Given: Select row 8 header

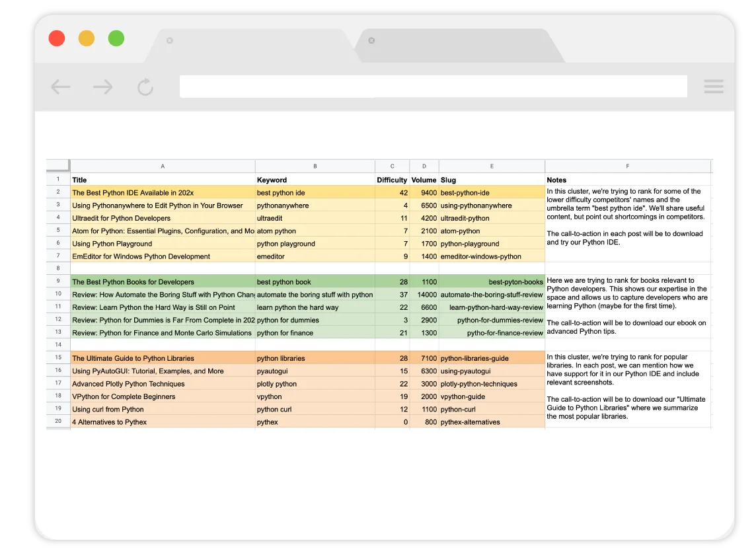Looking at the screenshot, I should (58, 268).
